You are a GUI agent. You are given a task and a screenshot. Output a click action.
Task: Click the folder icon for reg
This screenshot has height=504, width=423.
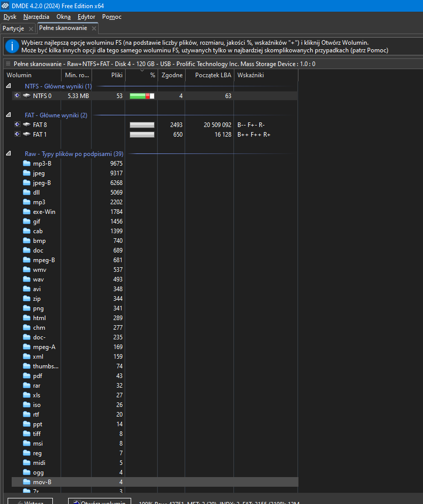click(27, 453)
